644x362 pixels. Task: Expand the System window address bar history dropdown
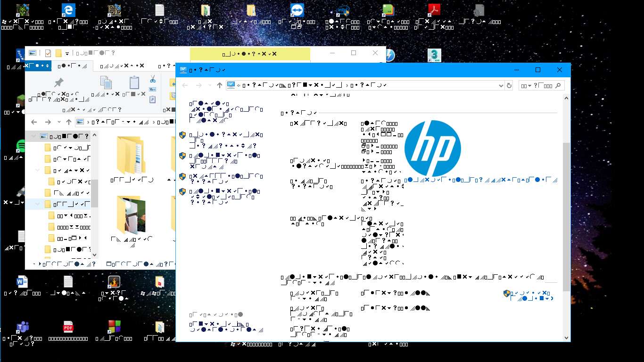501,85
